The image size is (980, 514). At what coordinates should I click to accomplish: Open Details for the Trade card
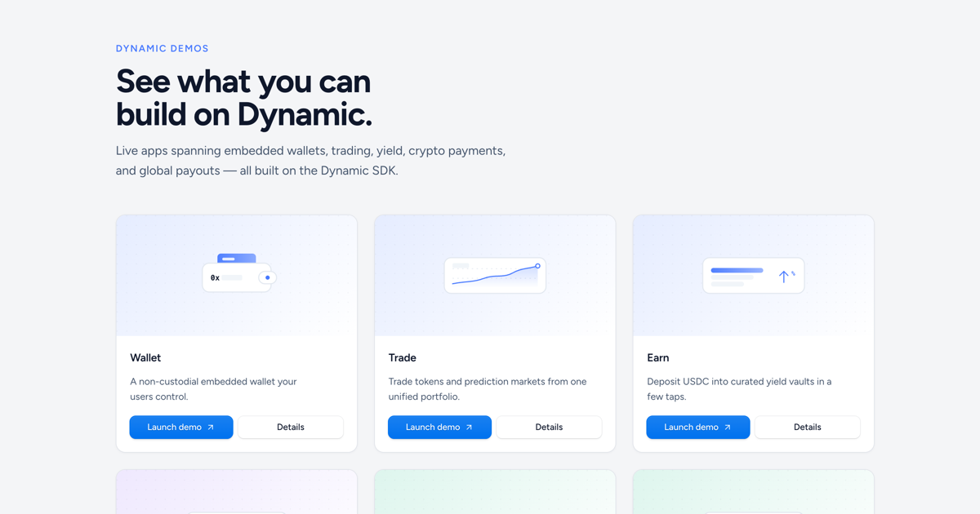549,427
